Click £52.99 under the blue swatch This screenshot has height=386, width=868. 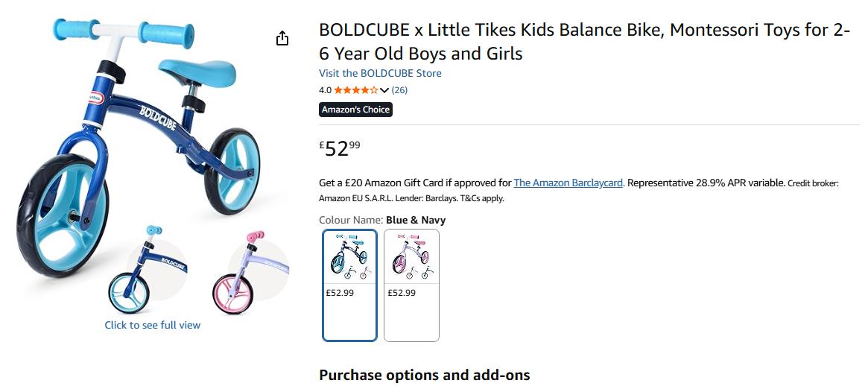[x=340, y=293]
